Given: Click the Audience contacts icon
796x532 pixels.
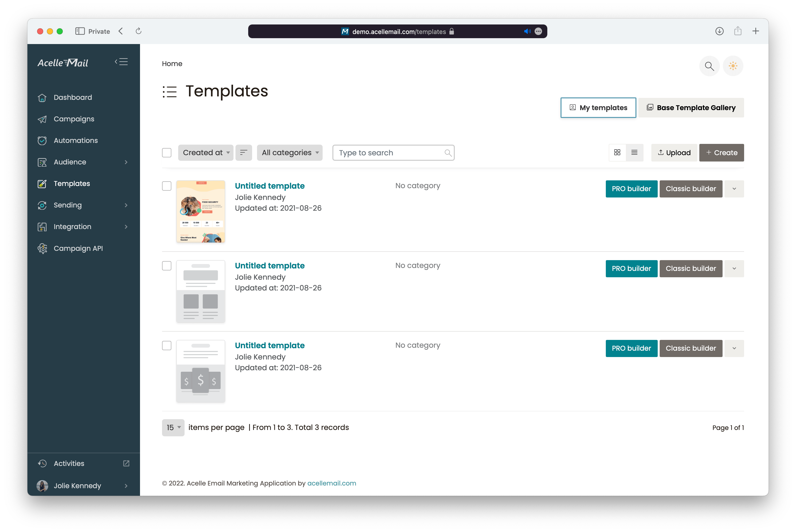Looking at the screenshot, I should [x=42, y=162].
